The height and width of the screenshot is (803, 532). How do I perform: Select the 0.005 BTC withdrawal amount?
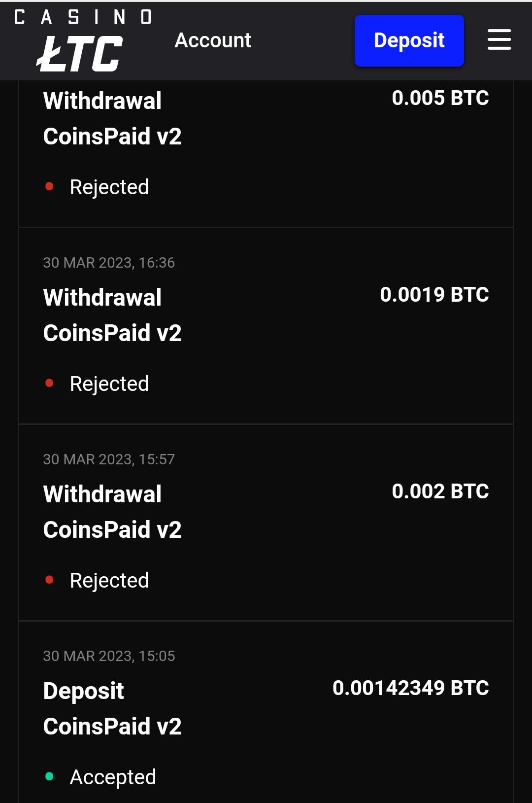pyautogui.click(x=440, y=98)
